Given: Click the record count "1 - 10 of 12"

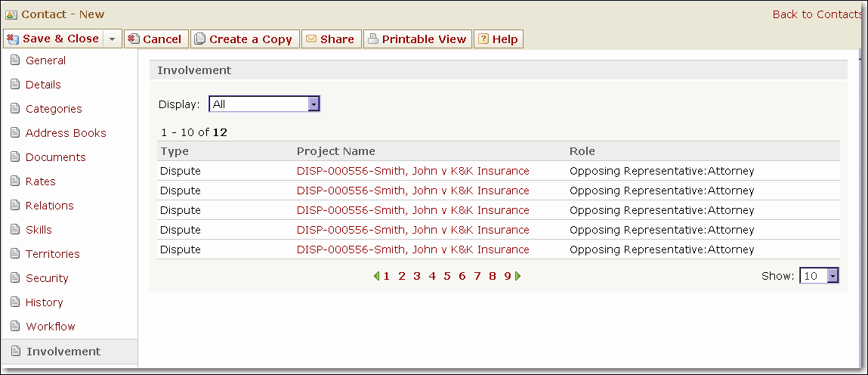Looking at the screenshot, I should (x=194, y=132).
